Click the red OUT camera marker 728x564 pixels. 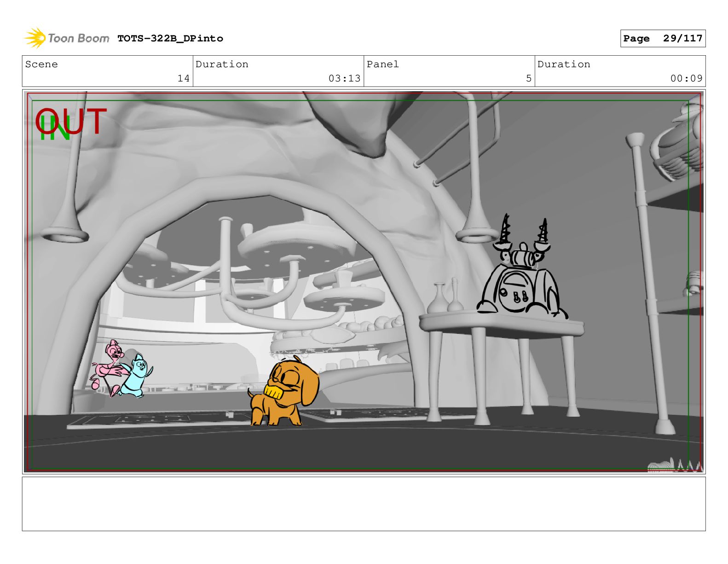coord(71,121)
